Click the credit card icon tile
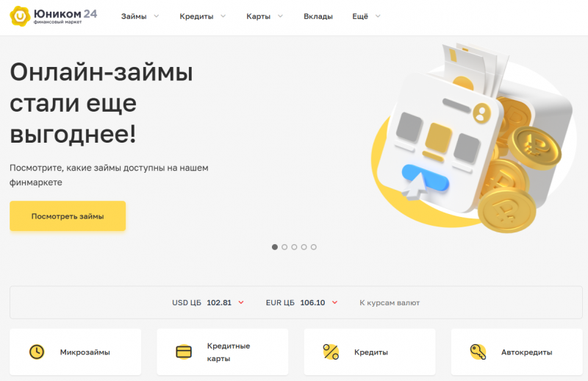Screen dimensions: 588x381 [x=184, y=352]
